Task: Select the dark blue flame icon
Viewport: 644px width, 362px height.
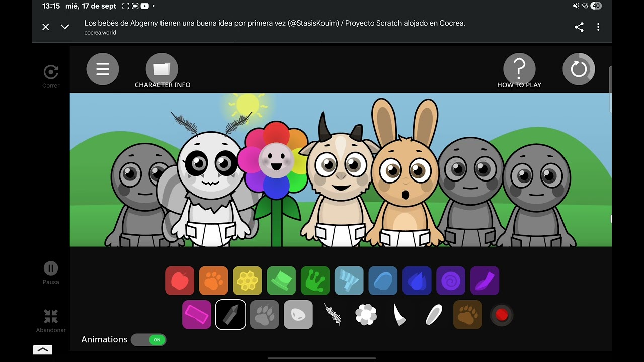Action: click(x=417, y=281)
